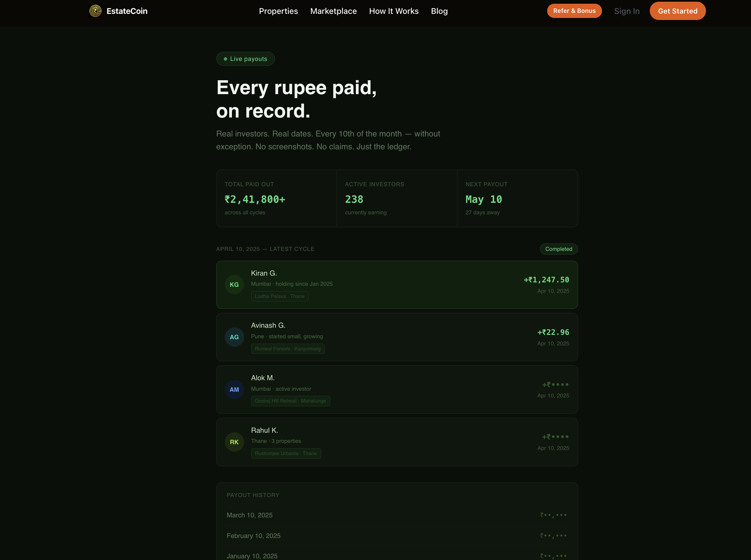Click the RK avatar for Rahul K.
Viewport: 751px width, 560px height.
click(234, 442)
